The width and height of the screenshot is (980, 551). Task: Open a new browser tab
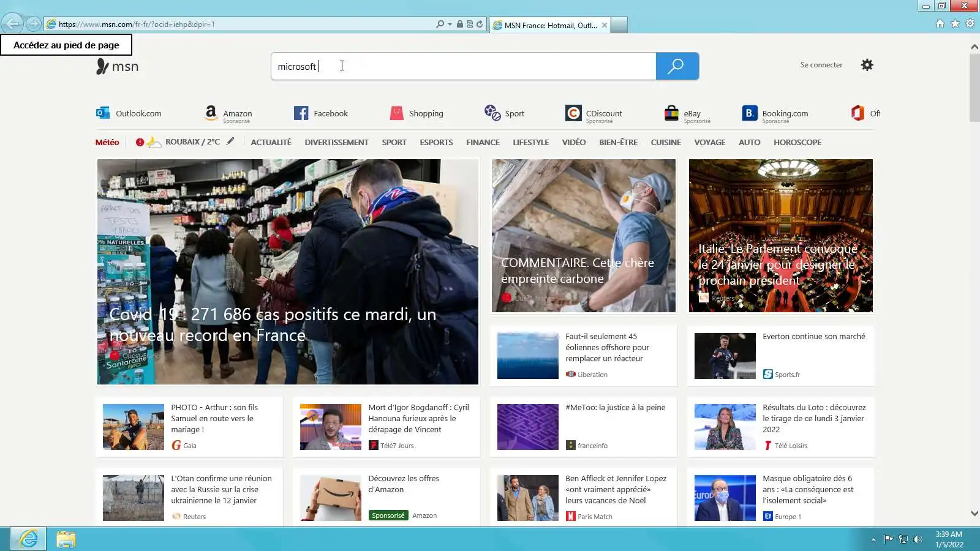[x=619, y=25]
